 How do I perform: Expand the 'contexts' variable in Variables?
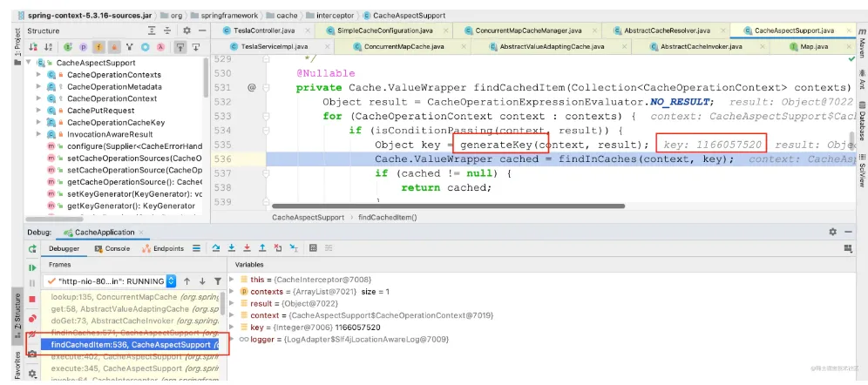coord(232,292)
